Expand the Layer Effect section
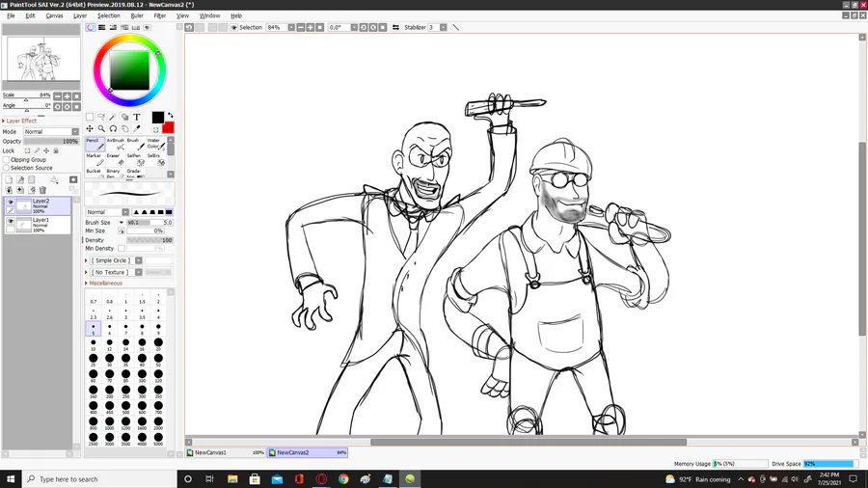The height and width of the screenshot is (488, 868). [x=20, y=121]
